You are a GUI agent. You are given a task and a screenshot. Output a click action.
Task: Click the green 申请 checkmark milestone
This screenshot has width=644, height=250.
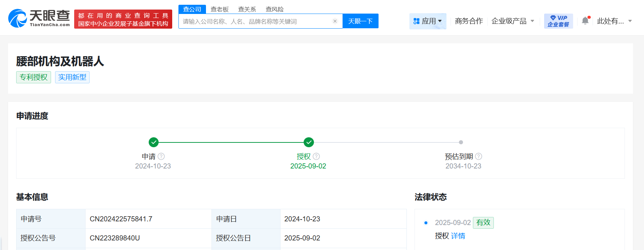(153, 142)
